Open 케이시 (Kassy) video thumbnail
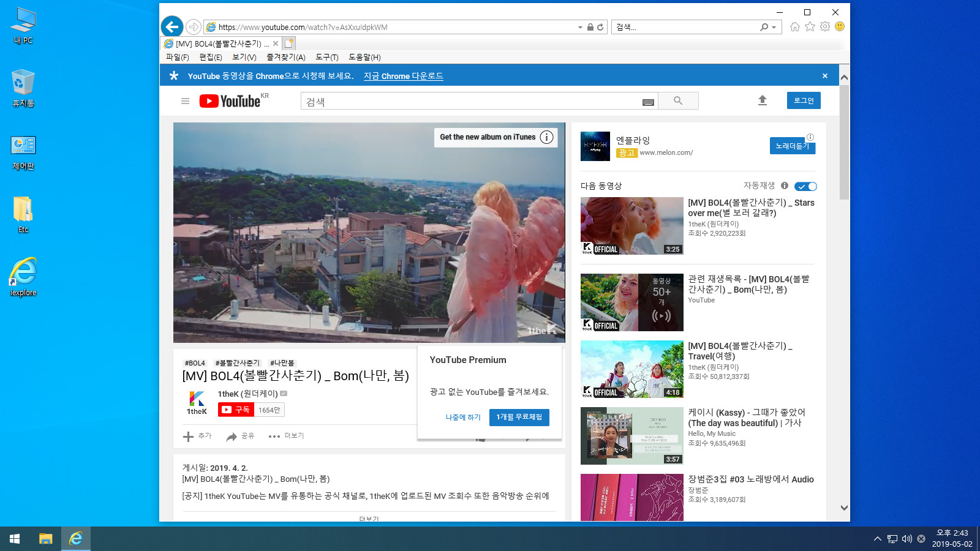This screenshot has width=980, height=551. [632, 436]
